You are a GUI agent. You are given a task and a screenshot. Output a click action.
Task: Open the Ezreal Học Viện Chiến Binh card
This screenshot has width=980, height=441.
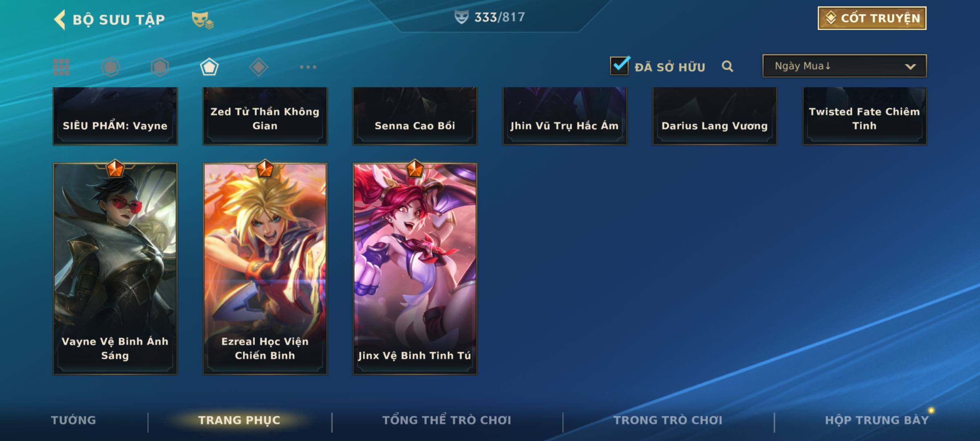tap(265, 269)
